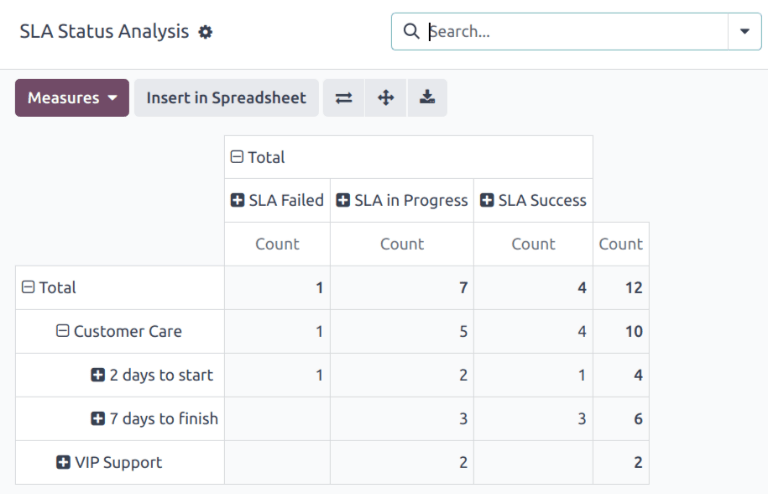The width and height of the screenshot is (768, 494).
Task: Open the search options dropdown arrow
Action: (744, 32)
